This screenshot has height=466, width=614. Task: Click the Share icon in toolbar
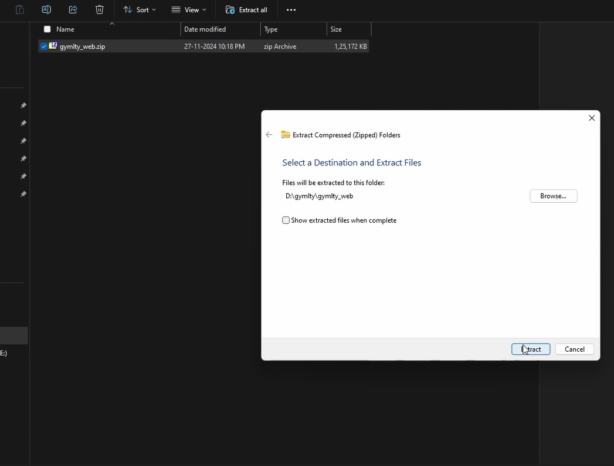coord(73,10)
